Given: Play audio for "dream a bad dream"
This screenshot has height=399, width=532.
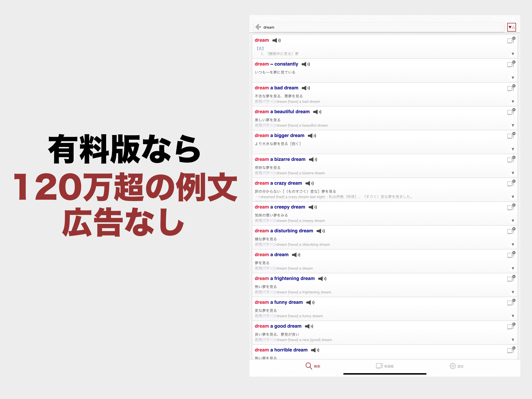Looking at the screenshot, I should tap(306, 88).
